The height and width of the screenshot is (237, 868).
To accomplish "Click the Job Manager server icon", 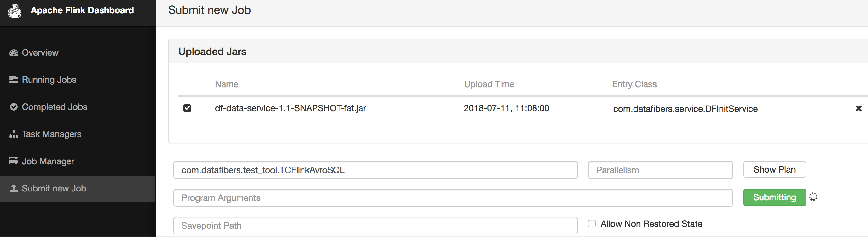I will tap(14, 161).
